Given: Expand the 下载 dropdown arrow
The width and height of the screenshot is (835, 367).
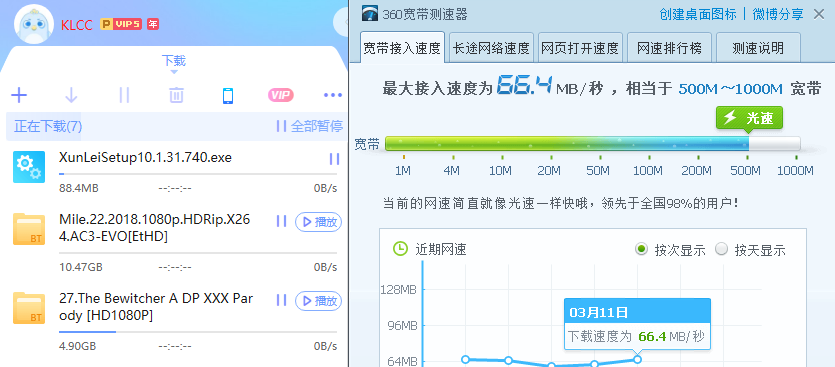Looking at the screenshot, I should [x=174, y=72].
